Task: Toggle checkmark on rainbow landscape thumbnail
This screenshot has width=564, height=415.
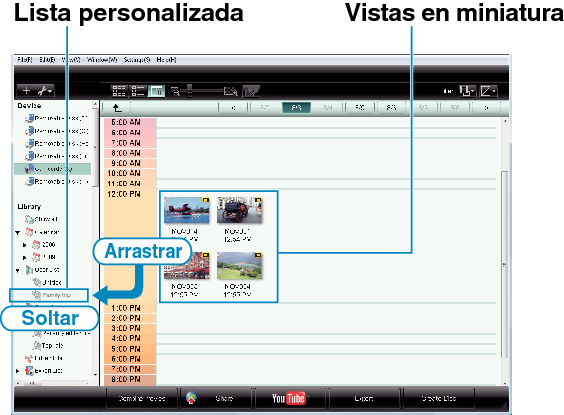Action: coord(220,255)
